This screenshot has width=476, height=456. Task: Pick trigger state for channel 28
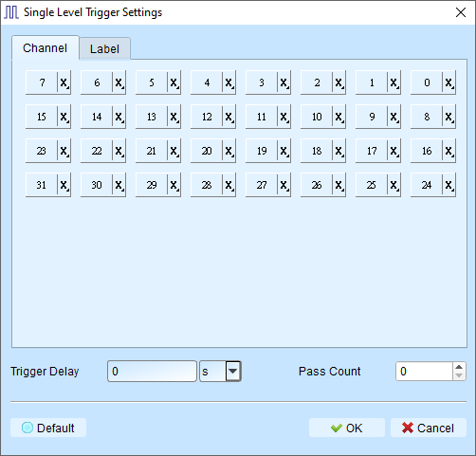229,185
